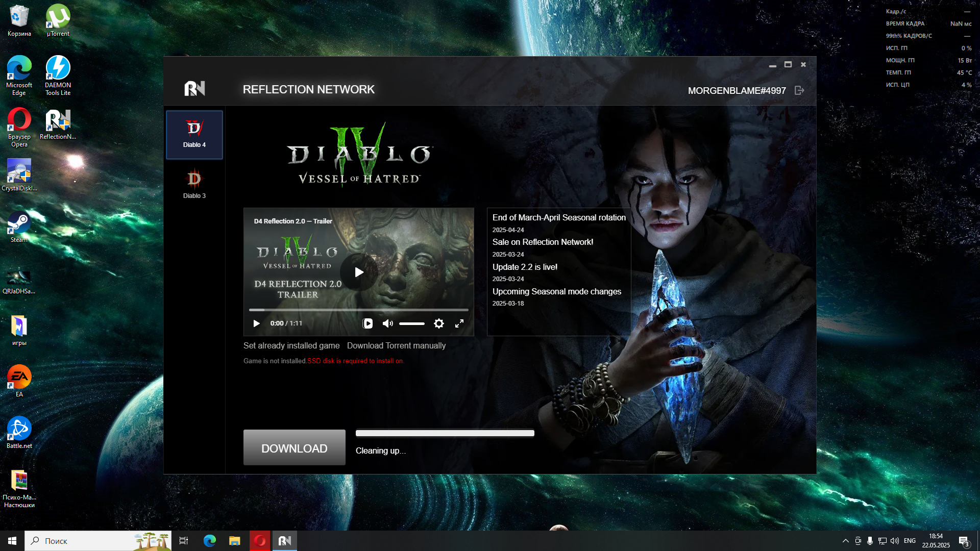Open Steam desktop shortcut
980x551 pixels.
(19, 227)
